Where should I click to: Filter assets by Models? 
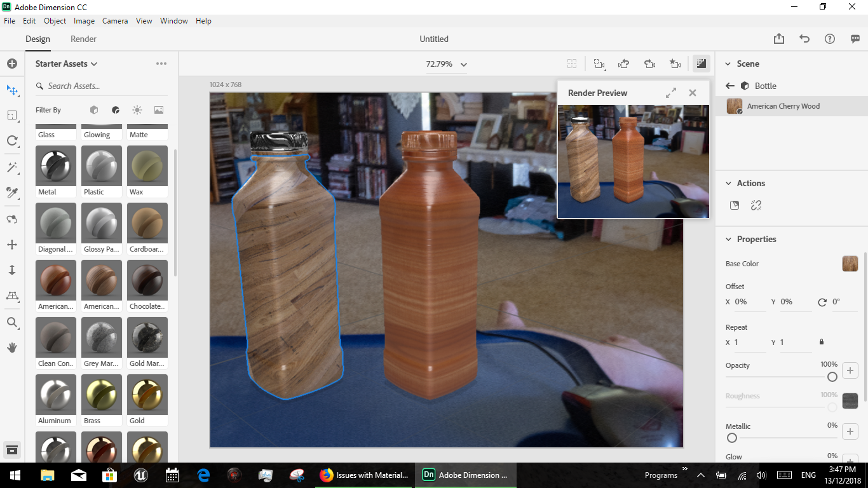94,110
